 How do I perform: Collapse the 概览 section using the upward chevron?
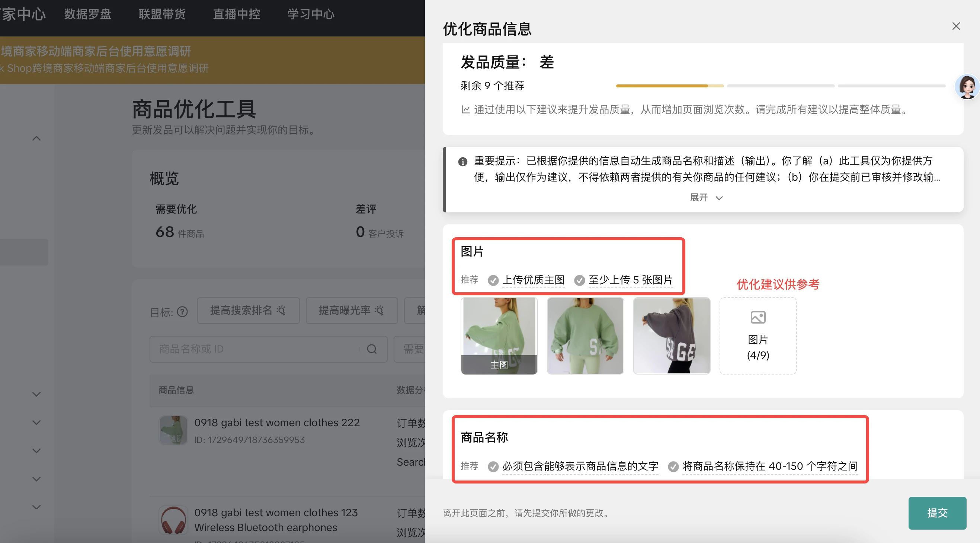point(36,138)
